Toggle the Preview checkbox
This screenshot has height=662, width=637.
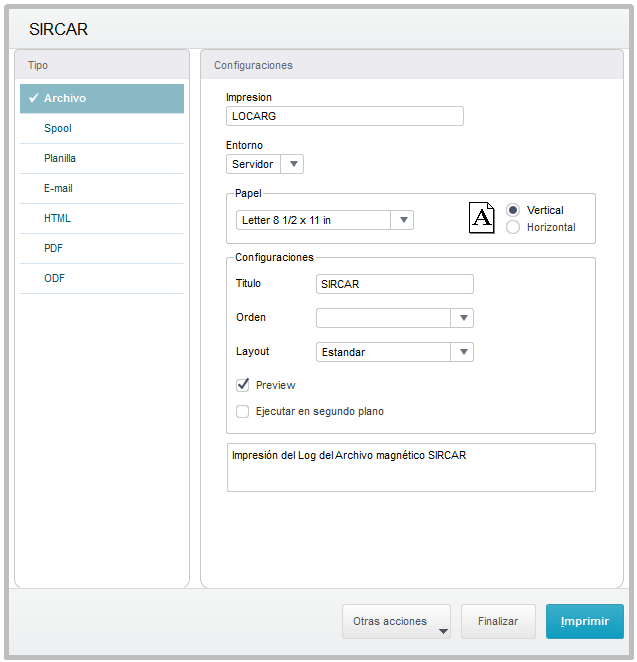coord(242,385)
